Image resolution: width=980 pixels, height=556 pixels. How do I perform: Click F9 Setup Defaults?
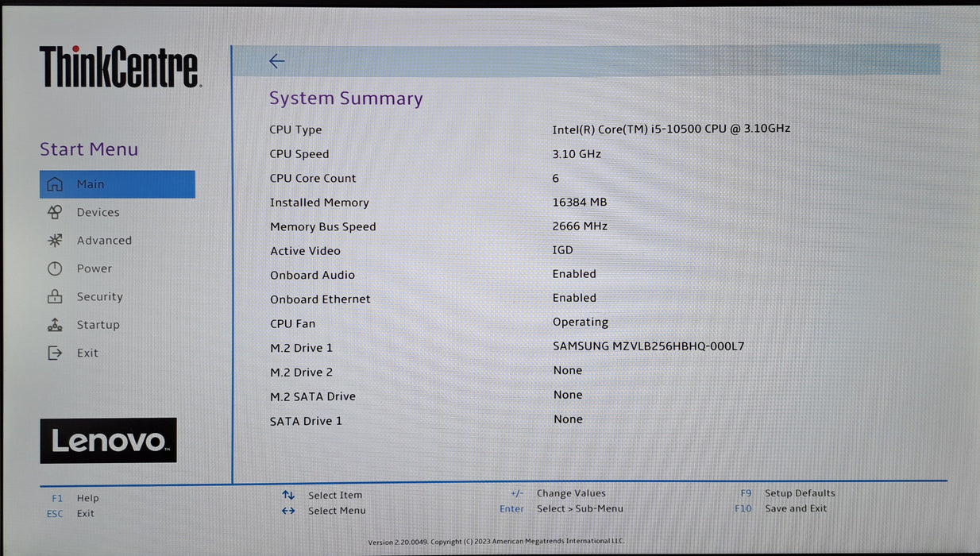pos(787,493)
